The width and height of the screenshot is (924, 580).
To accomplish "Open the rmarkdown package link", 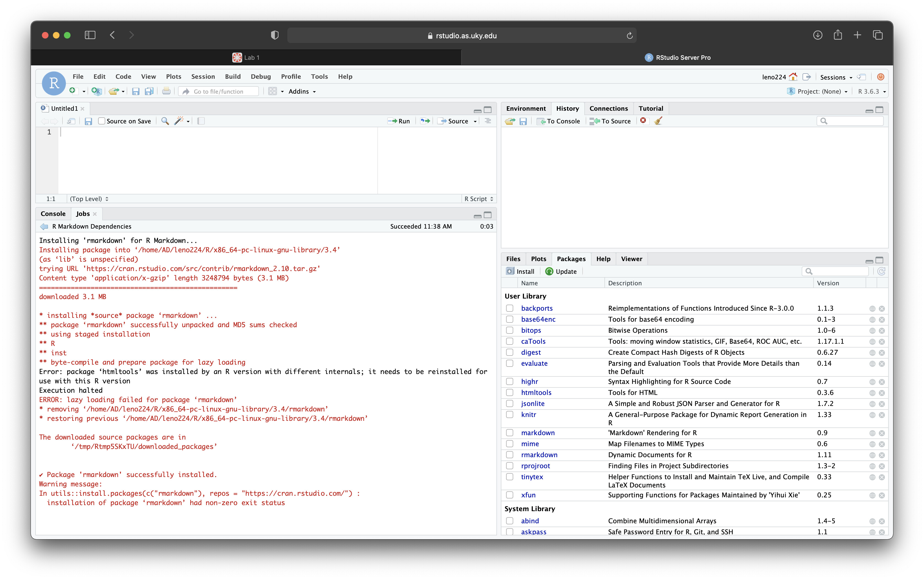I will 539,455.
